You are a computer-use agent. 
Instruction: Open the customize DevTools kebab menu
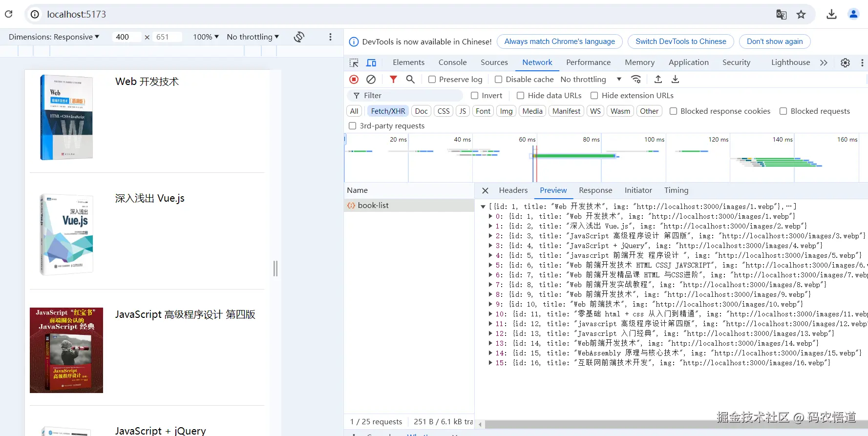click(862, 62)
